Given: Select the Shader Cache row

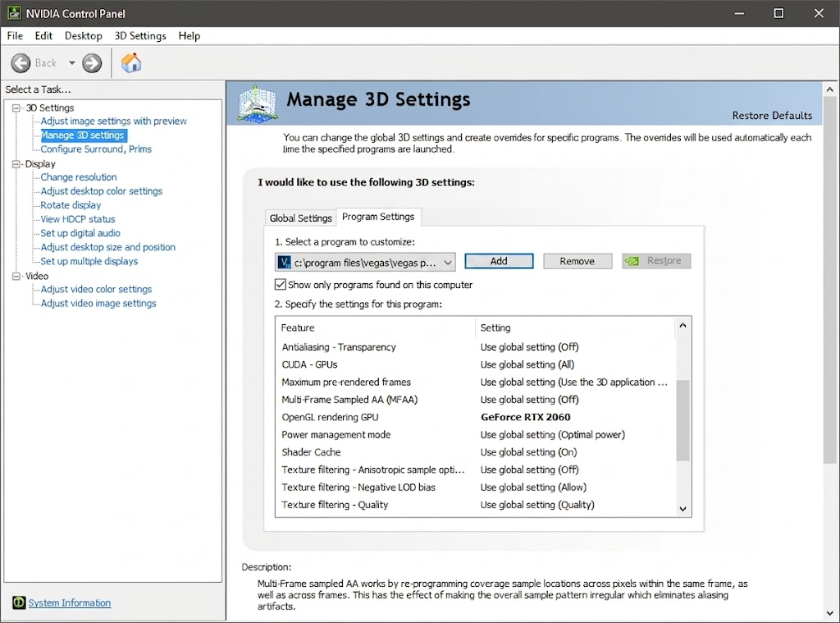Looking at the screenshot, I should (x=475, y=452).
